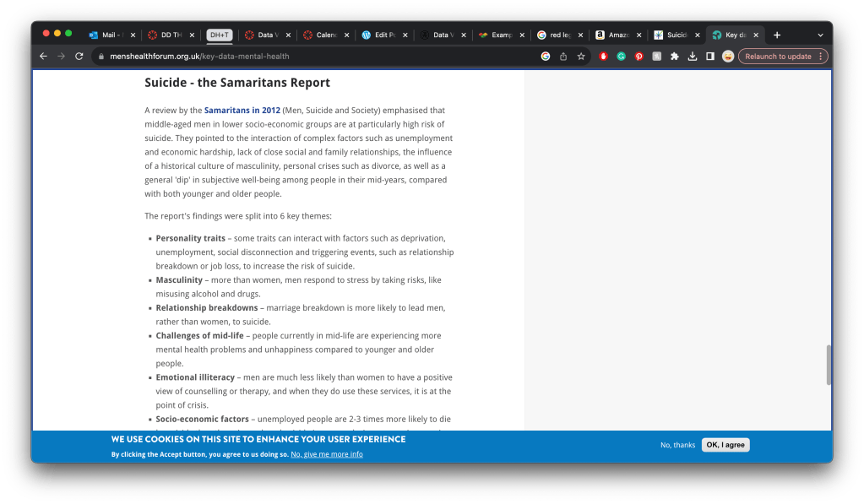This screenshot has width=864, height=504.
Task: Click the No, give me more info link
Action: 327,454
